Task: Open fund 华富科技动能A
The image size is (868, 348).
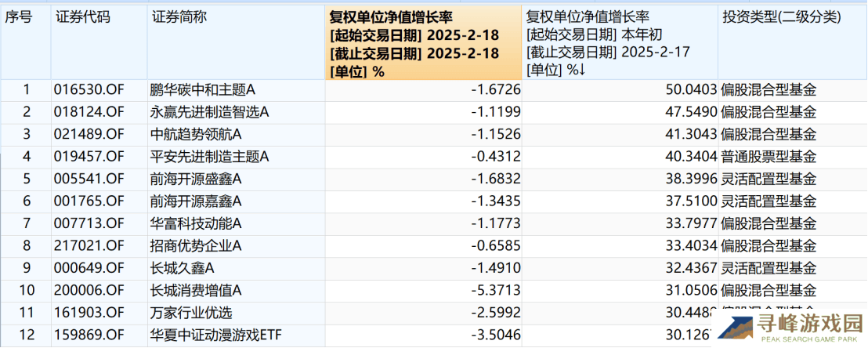Action: 196,224
